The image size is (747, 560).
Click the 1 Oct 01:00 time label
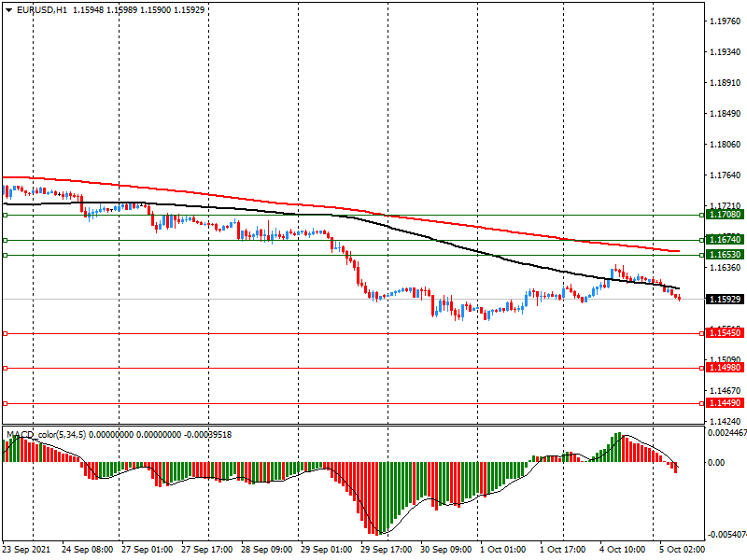pos(502,550)
